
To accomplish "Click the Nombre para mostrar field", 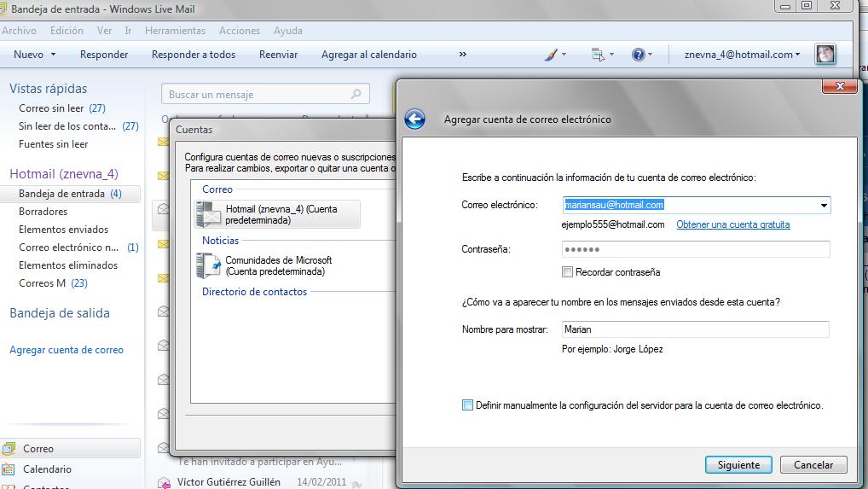I will click(695, 329).
